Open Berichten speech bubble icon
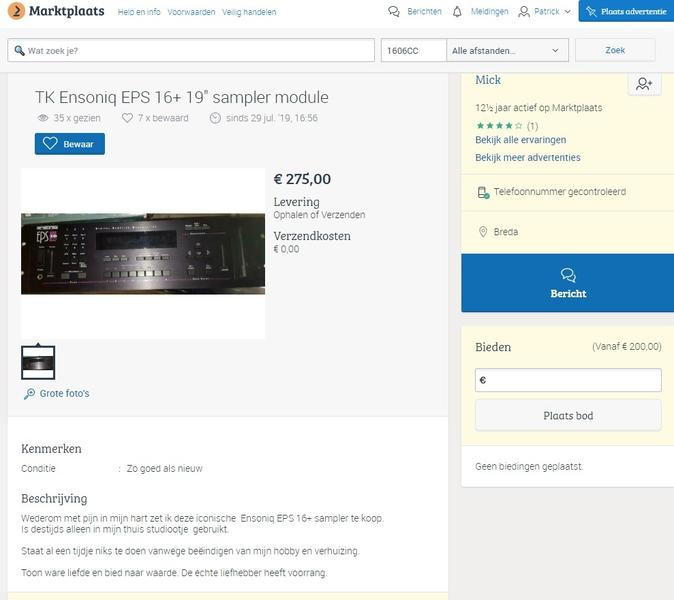This screenshot has width=674, height=600. (394, 12)
